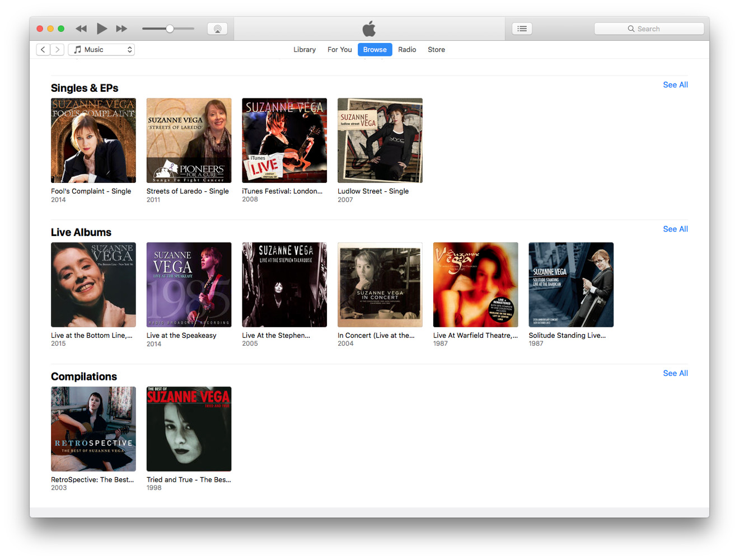Start playback with the Play button

[102, 29]
